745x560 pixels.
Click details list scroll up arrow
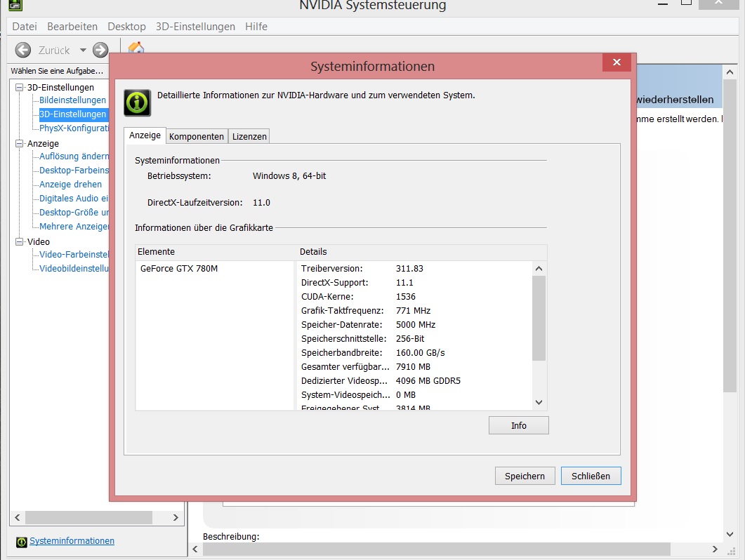click(x=539, y=268)
